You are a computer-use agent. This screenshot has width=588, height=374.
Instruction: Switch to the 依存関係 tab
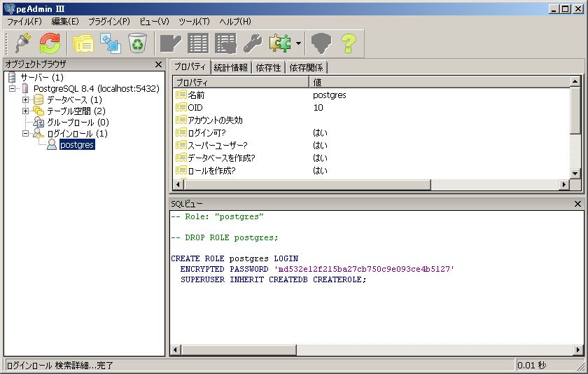point(307,68)
